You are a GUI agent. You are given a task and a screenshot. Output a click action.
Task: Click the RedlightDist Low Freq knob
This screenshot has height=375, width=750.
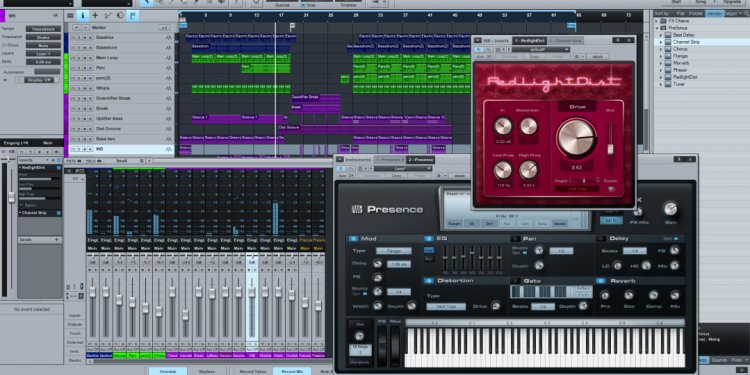[x=502, y=170]
